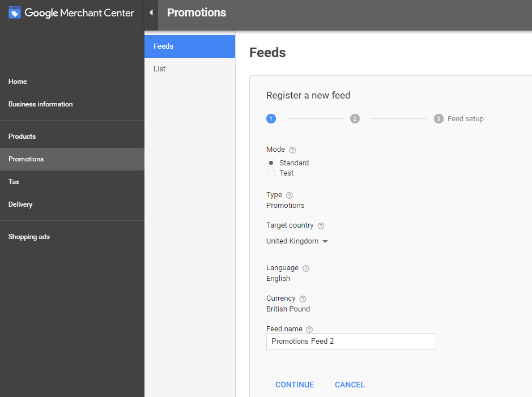This screenshot has width=532, height=397.
Task: Click step 1 circle in the progress indicator
Action: coord(271,119)
